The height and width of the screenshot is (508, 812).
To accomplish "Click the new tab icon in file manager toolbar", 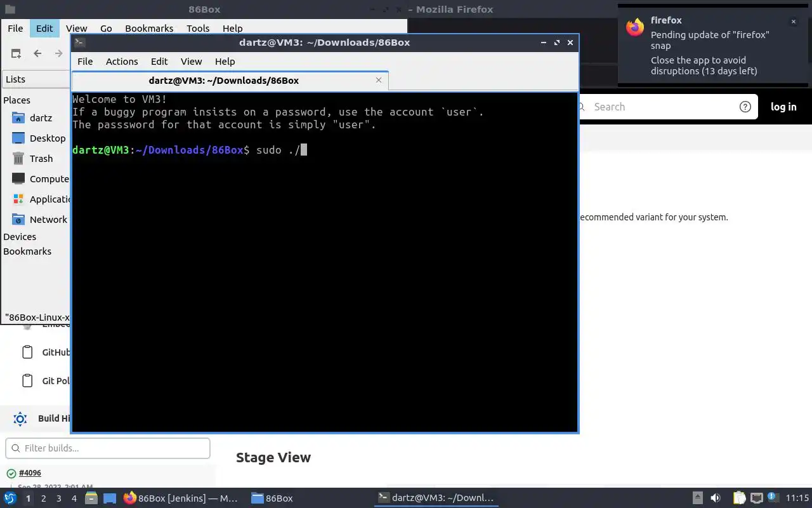I will (16, 53).
